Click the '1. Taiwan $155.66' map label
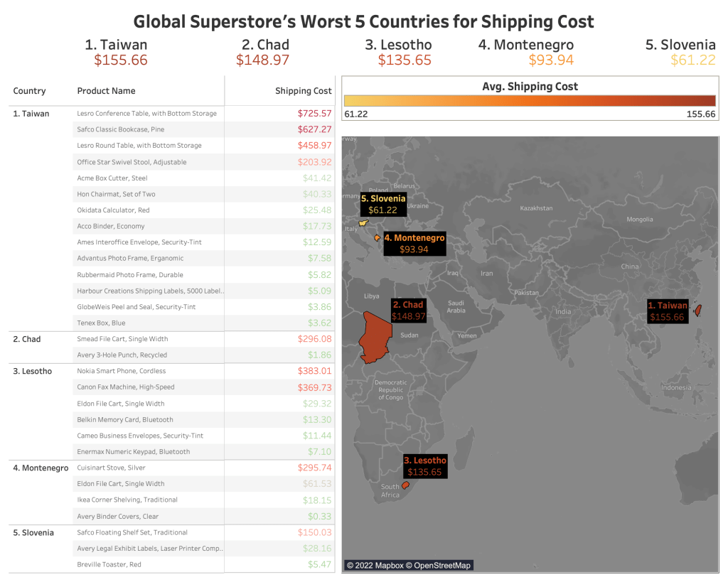 (668, 311)
